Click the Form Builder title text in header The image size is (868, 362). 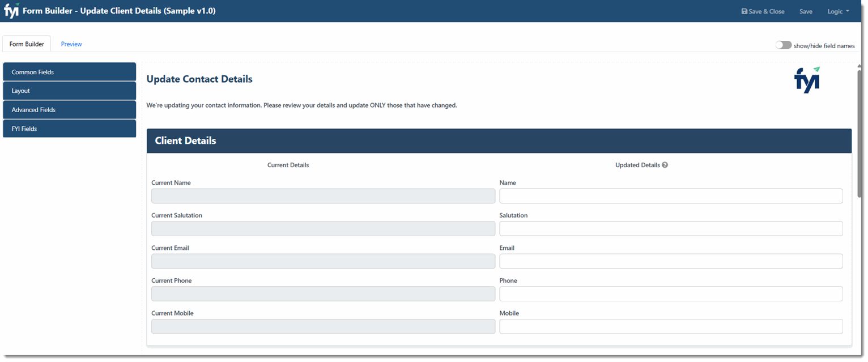(119, 11)
